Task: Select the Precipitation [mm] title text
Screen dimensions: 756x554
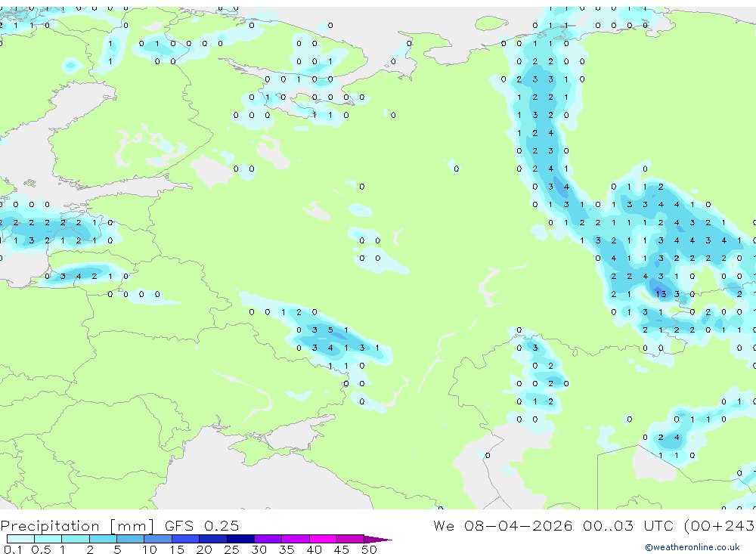Action: pos(77,525)
